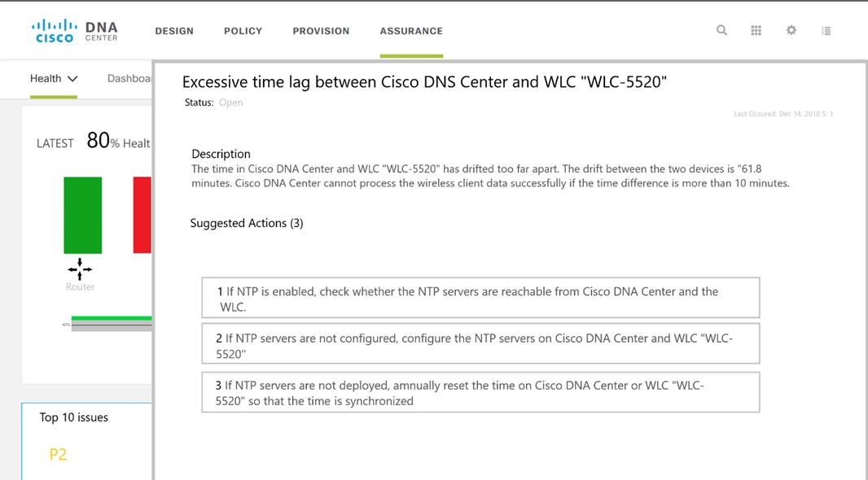868x480 pixels.
Task: Select suggested action 1 about NTP reachability
Action: coord(480,298)
